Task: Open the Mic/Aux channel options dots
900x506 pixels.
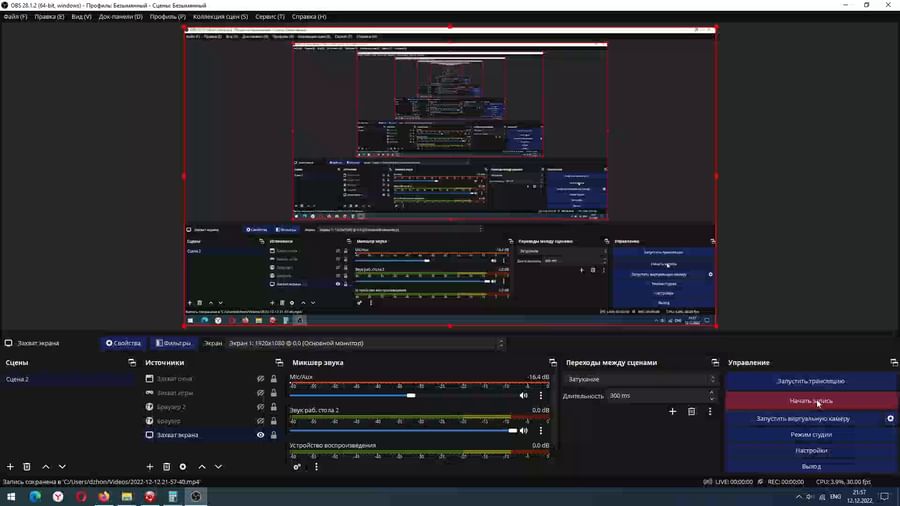Action: 541,395
